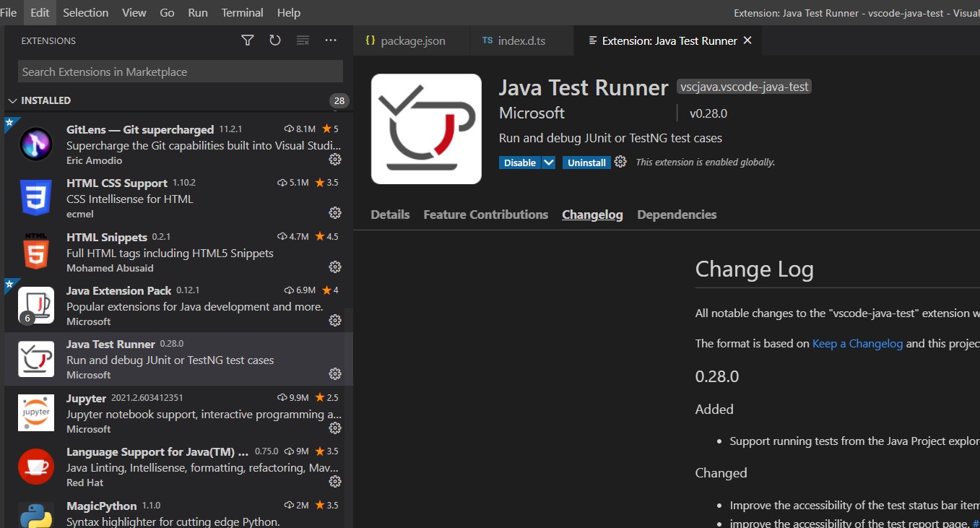This screenshot has width=980, height=528.
Task: Open the Keep a Changelog link
Action: pos(857,343)
